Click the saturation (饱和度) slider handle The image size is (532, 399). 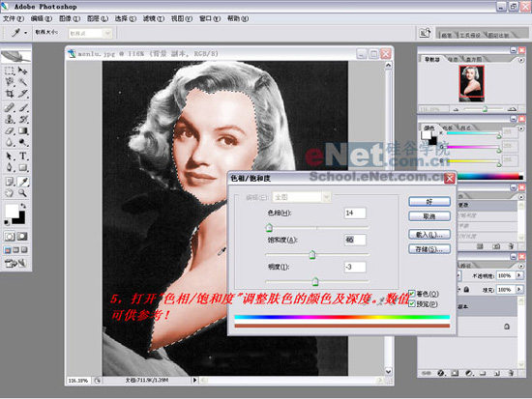(312, 255)
